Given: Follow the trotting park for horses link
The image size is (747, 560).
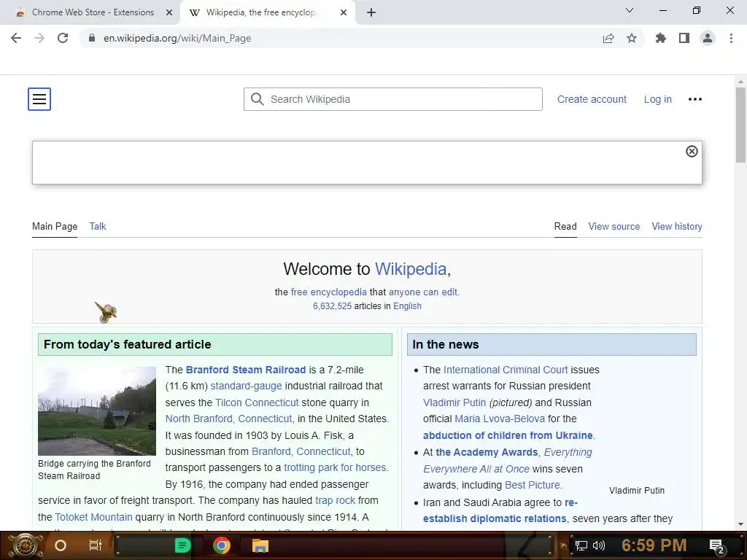Looking at the screenshot, I should click(334, 467).
